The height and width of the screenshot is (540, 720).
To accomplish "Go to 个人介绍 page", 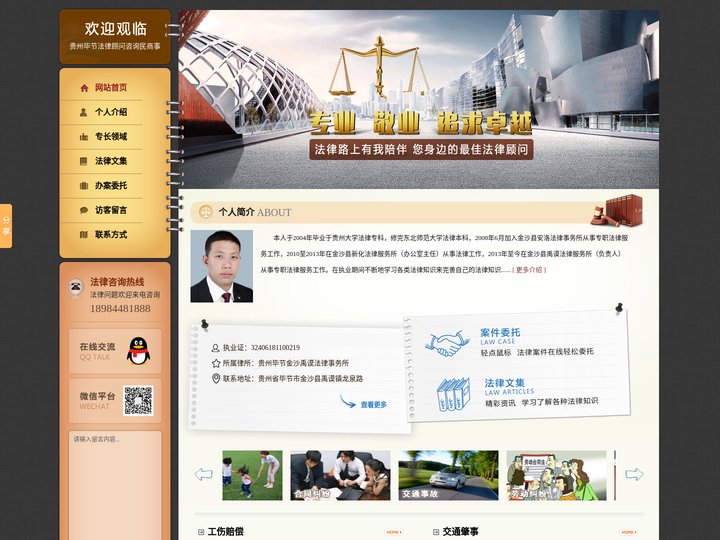I will 111,112.
